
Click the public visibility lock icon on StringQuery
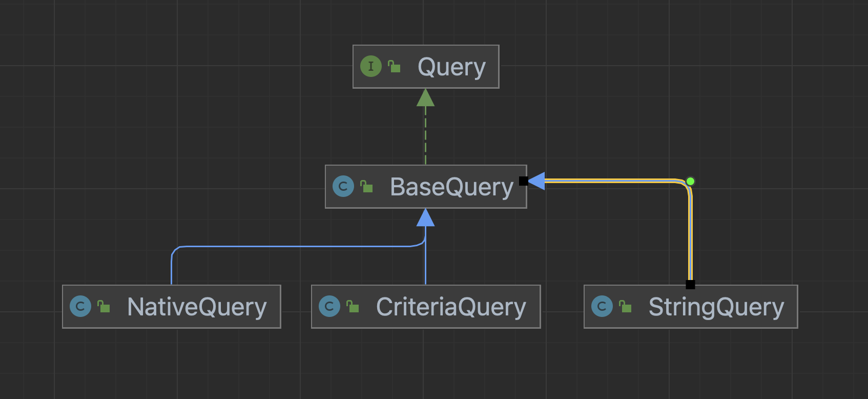coord(625,306)
